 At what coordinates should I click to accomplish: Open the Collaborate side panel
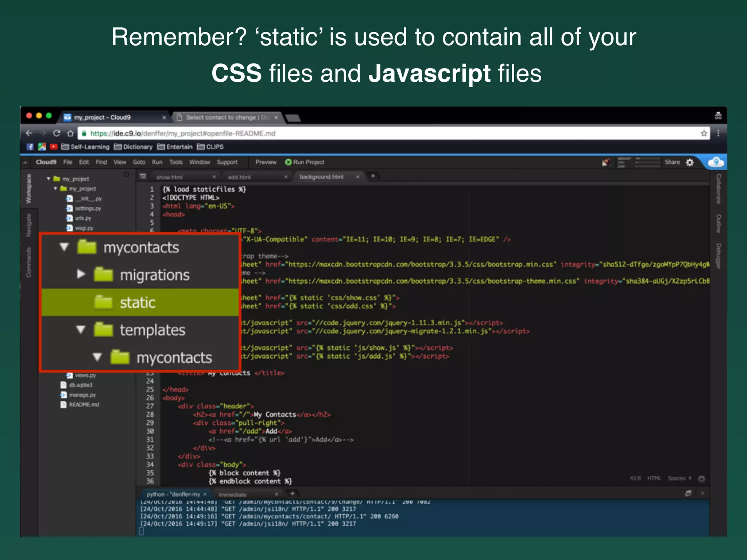[718, 189]
